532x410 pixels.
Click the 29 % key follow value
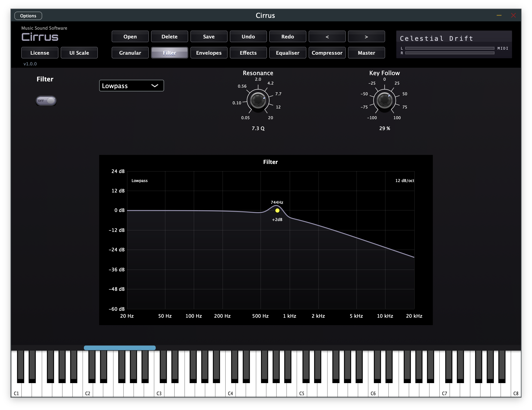click(384, 128)
